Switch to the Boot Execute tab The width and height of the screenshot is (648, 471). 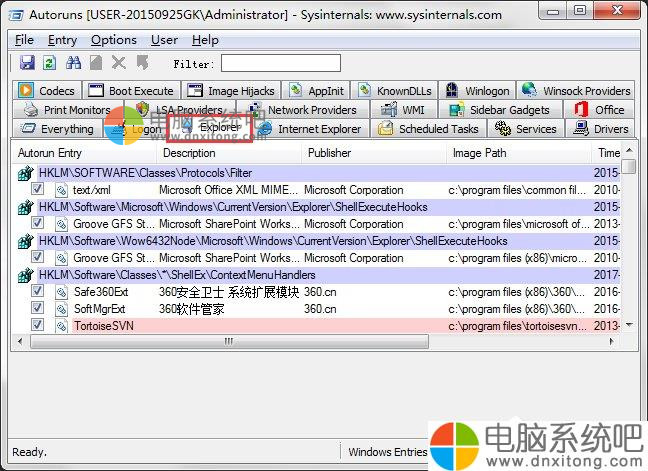131,90
